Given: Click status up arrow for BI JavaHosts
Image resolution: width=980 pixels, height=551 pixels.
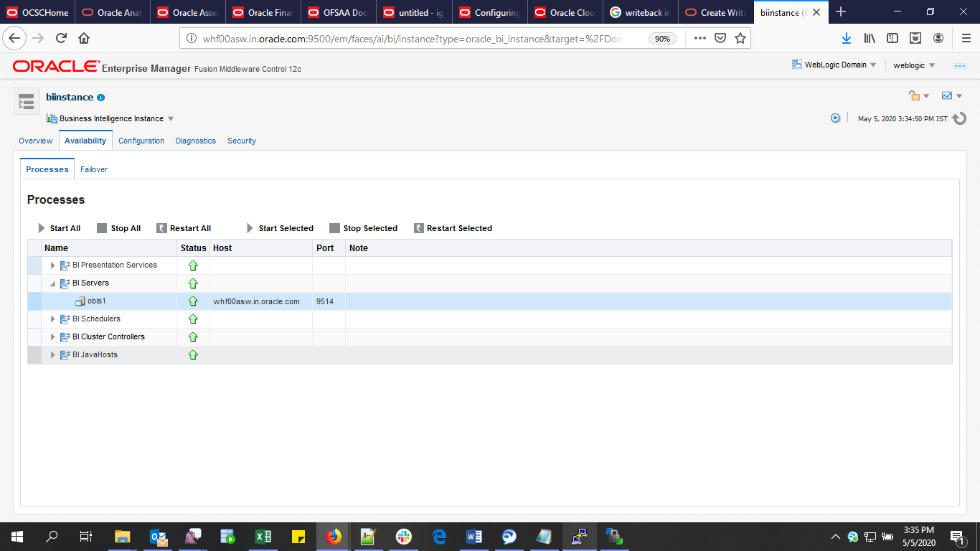Looking at the screenshot, I should click(x=193, y=355).
